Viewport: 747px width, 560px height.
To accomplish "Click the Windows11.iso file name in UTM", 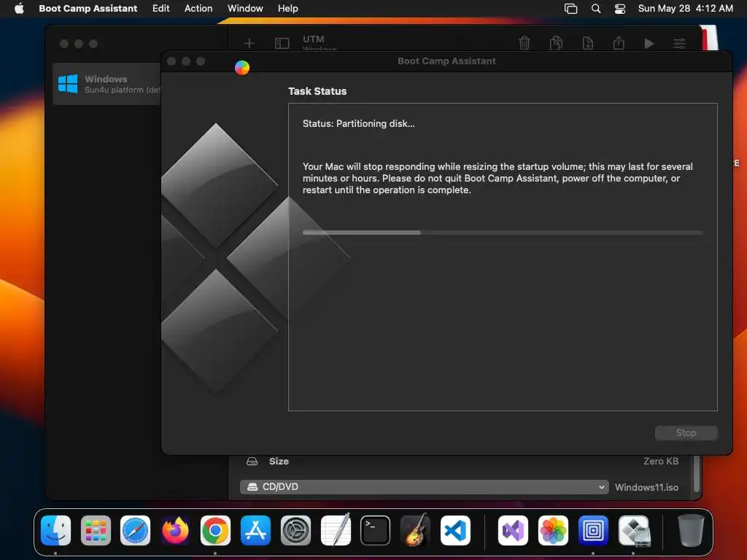I will 646,487.
